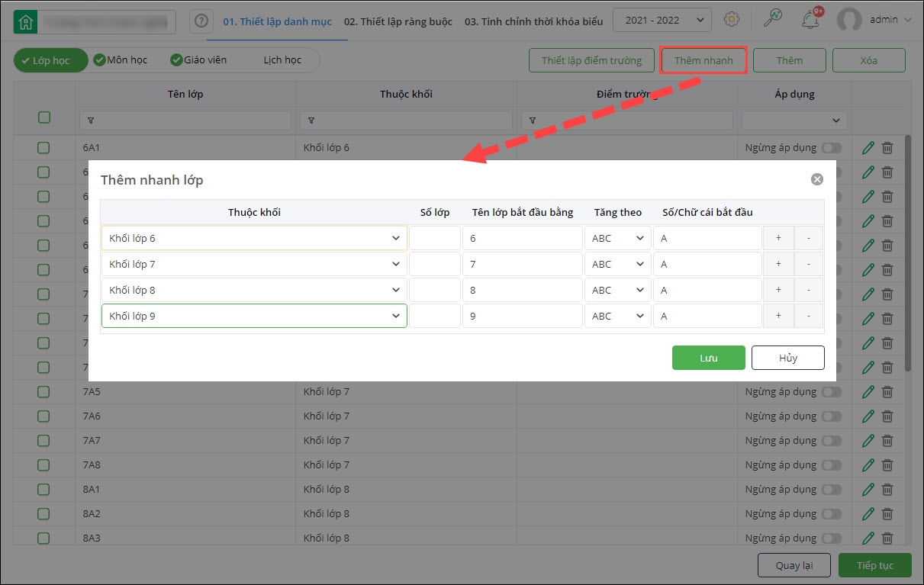The width and height of the screenshot is (924, 585).
Task: Click Số lớp input for Khối lớp 8
Action: 435,291
